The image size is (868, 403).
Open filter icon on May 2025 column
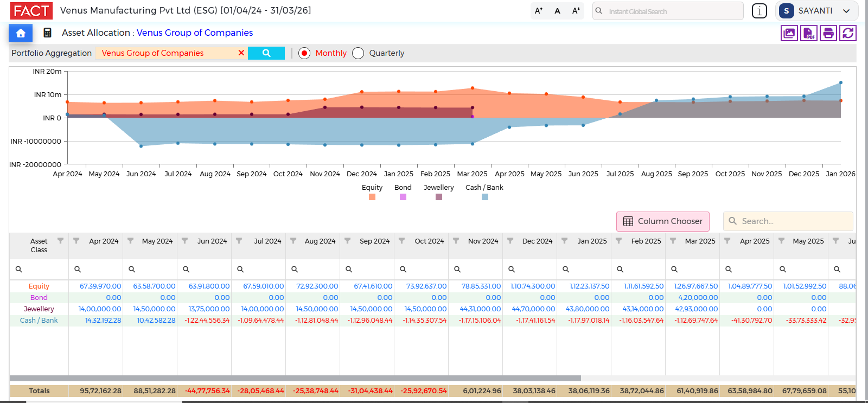pos(782,241)
